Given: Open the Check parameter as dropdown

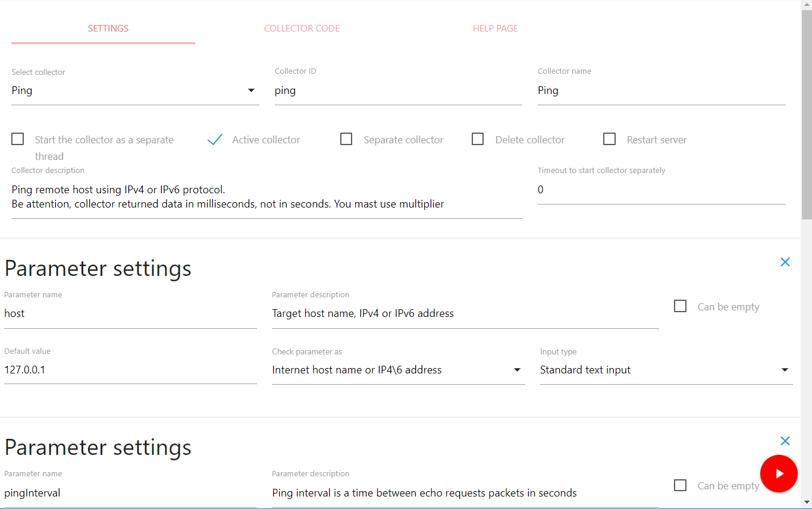Looking at the screenshot, I should coord(397,370).
